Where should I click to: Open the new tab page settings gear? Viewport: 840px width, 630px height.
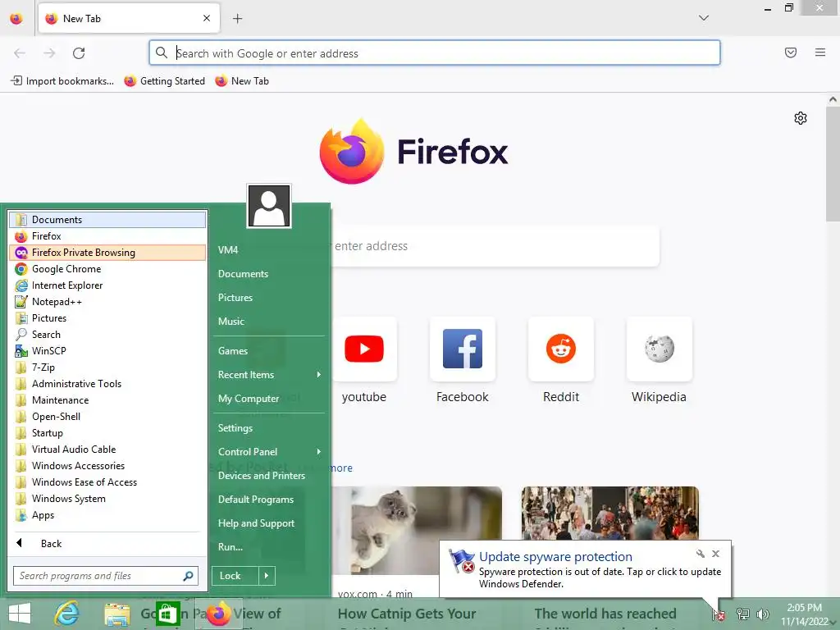(x=801, y=118)
